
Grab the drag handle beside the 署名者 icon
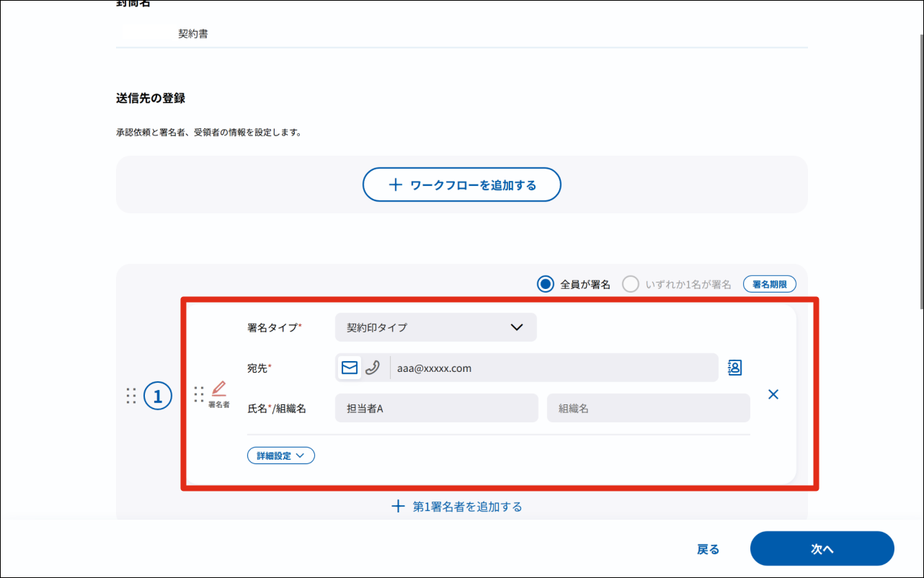(199, 394)
